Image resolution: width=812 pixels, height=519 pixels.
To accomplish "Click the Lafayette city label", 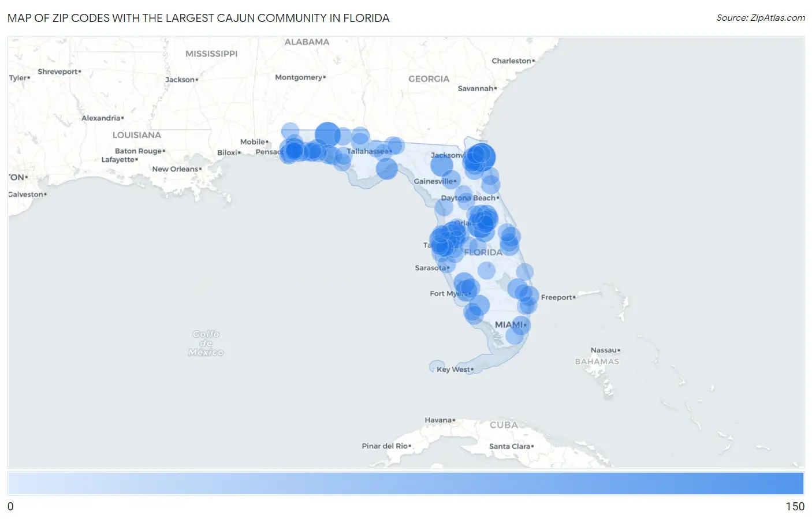I will [118, 160].
